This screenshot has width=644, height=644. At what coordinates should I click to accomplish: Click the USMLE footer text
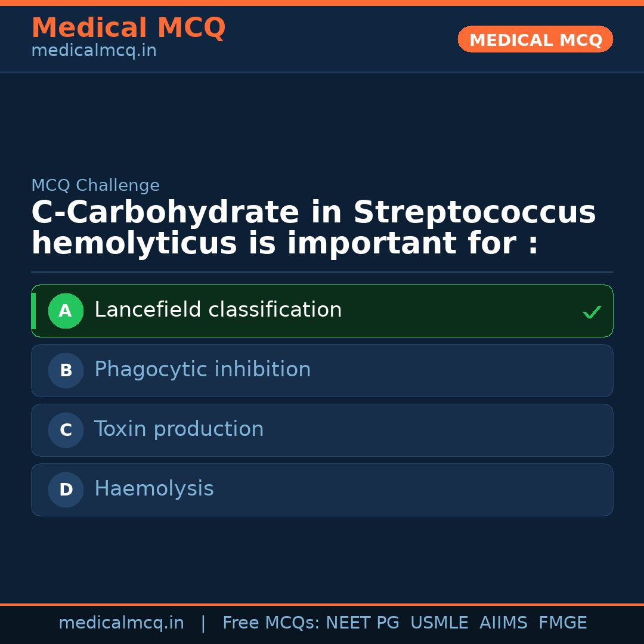439,623
